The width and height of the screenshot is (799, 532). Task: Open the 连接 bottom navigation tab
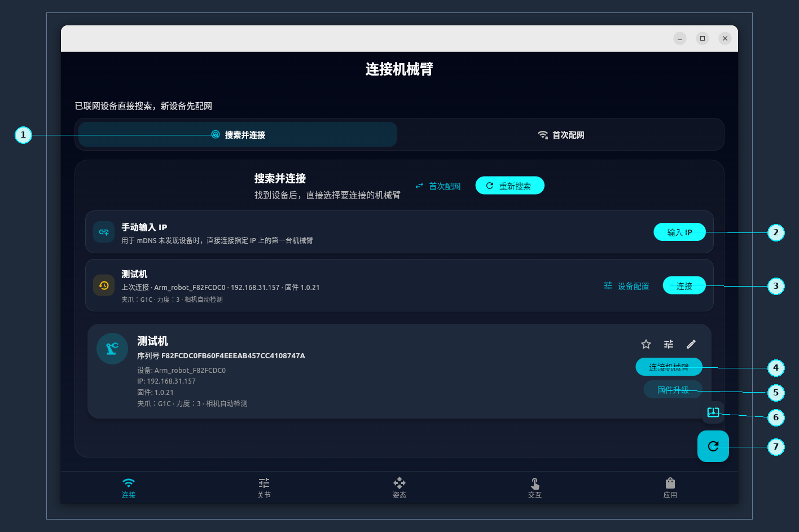(x=129, y=488)
